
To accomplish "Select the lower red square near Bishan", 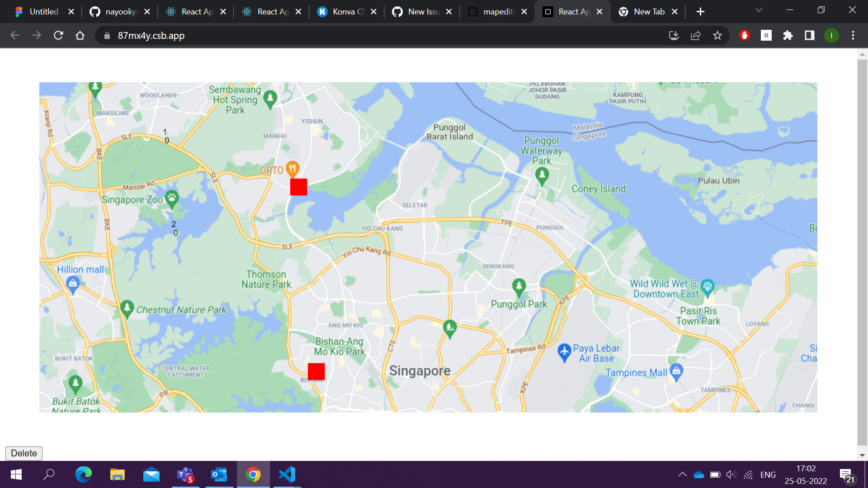I will pos(316,371).
